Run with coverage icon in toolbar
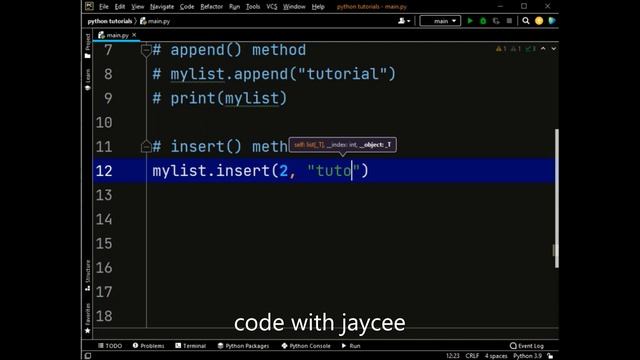 (x=496, y=21)
